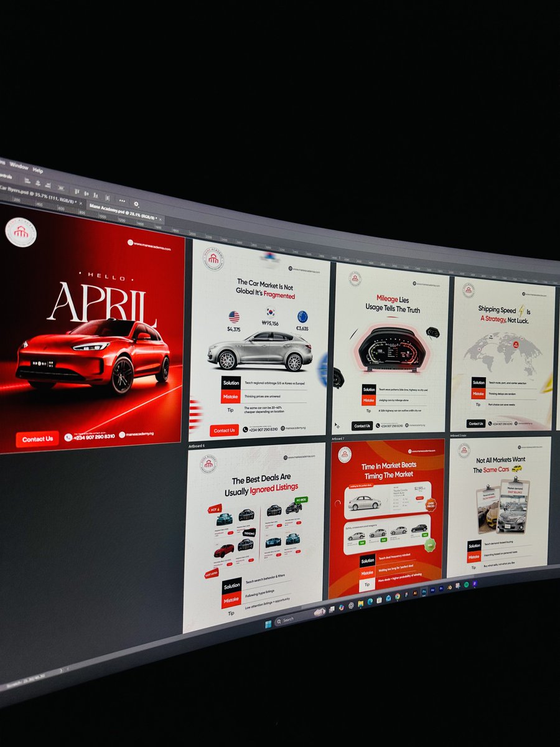Image resolution: width=560 pixels, height=747 pixels.
Task: Open the Help menu in Photoshop
Action: point(38,171)
